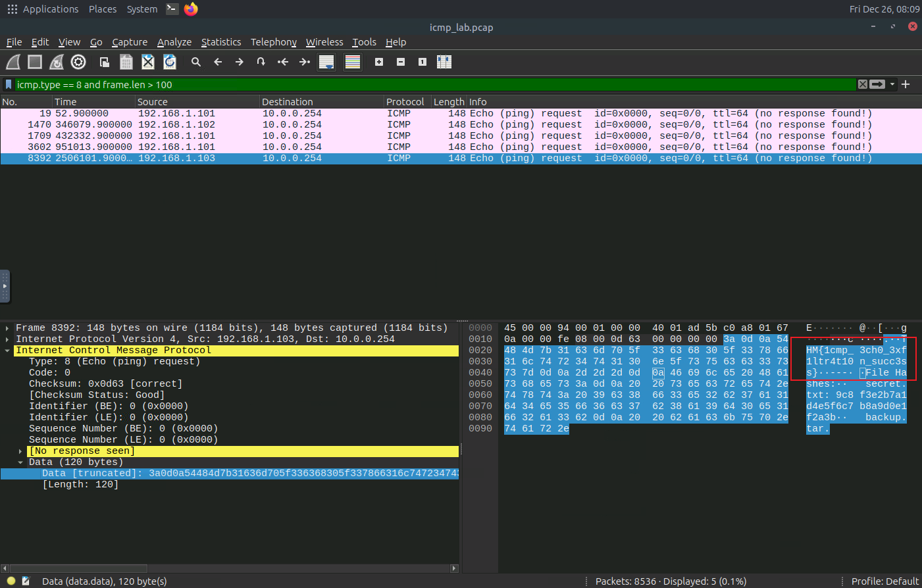This screenshot has width=922, height=588.
Task: Open capture options gear icon
Action: coord(78,62)
